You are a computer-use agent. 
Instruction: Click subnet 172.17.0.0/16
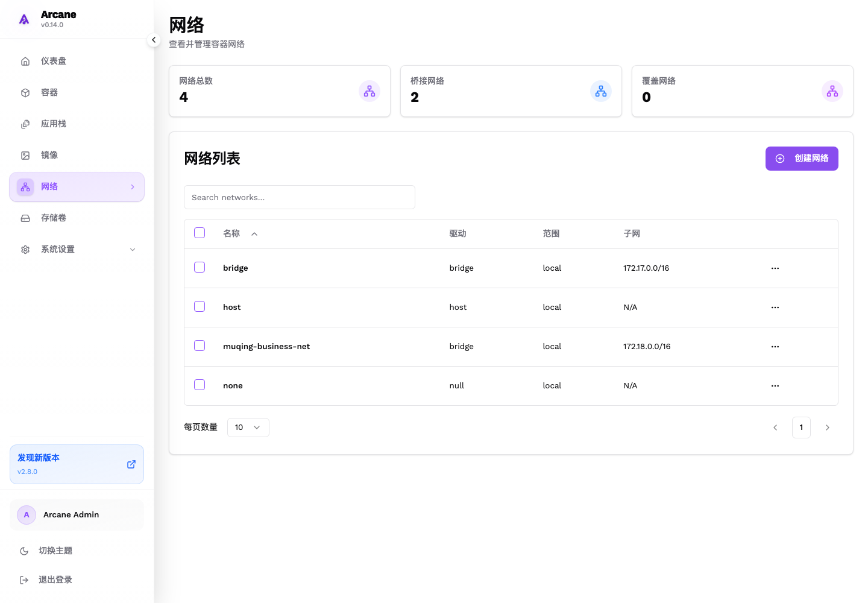click(x=646, y=268)
